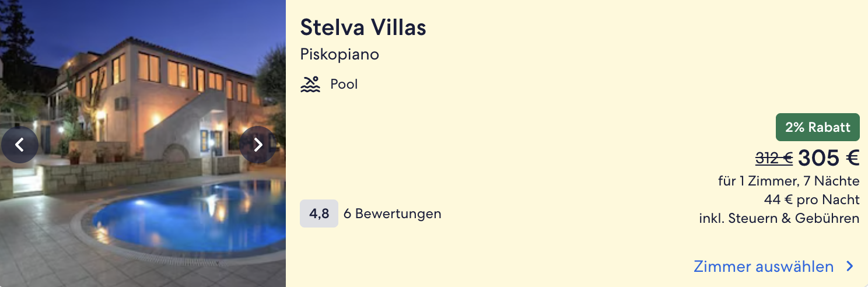Screen dimensions: 868x287
Task: Select the 305 € current price
Action: pyautogui.click(x=829, y=158)
